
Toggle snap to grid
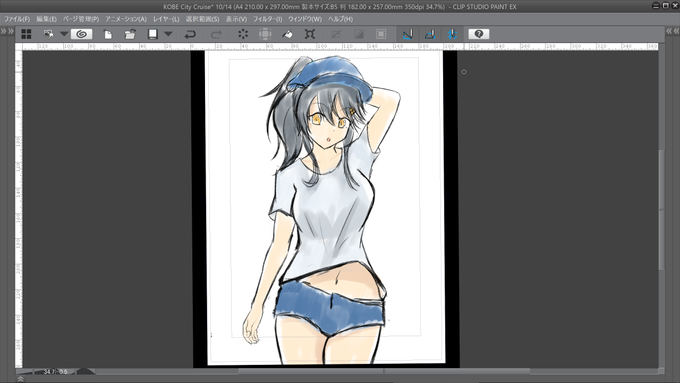pyautogui.click(x=452, y=34)
